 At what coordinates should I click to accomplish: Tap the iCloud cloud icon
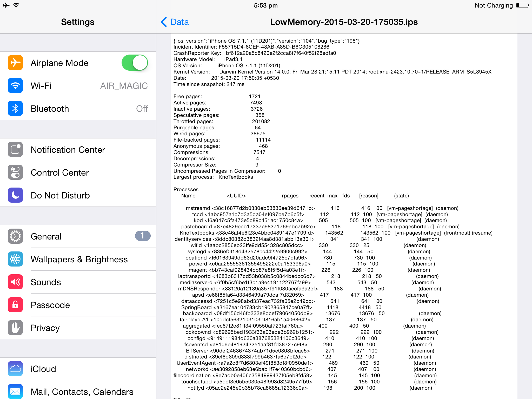pos(15,369)
